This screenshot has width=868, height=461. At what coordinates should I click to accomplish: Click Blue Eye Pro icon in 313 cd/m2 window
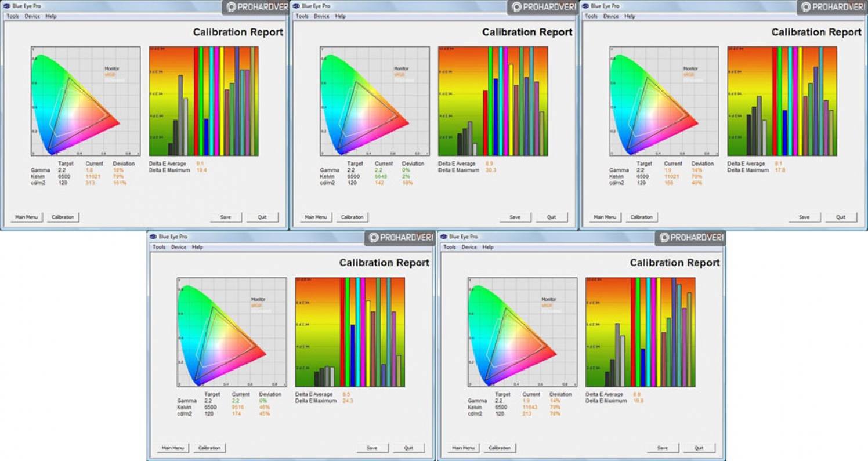(8, 6)
